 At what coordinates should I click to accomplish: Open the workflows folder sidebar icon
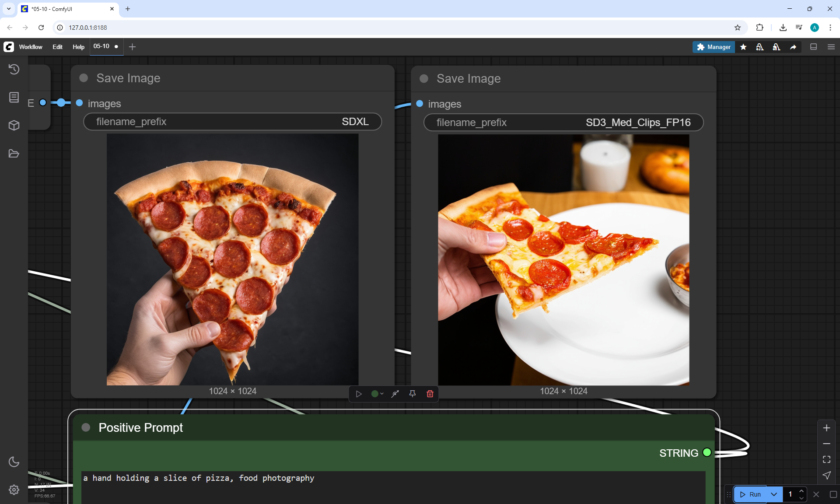pos(14,154)
